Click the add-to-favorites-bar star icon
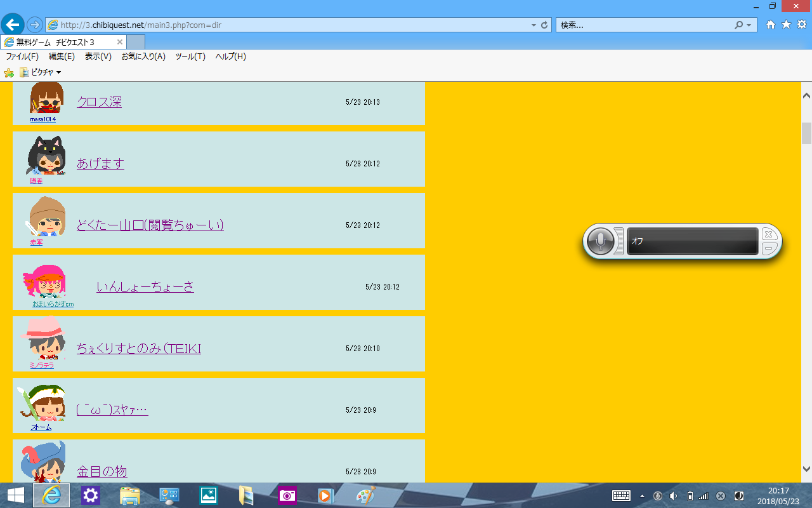The image size is (812, 508). coord(9,72)
